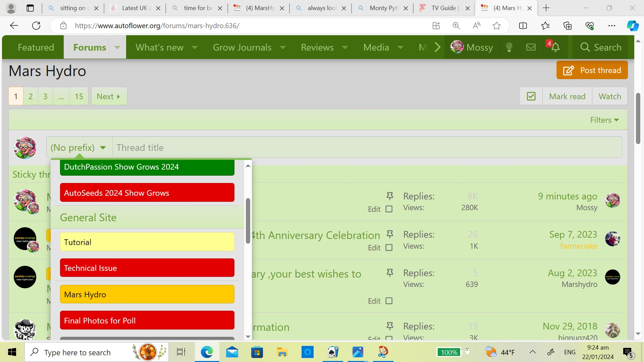
Task: Open the forum Search
Action: tap(600, 47)
